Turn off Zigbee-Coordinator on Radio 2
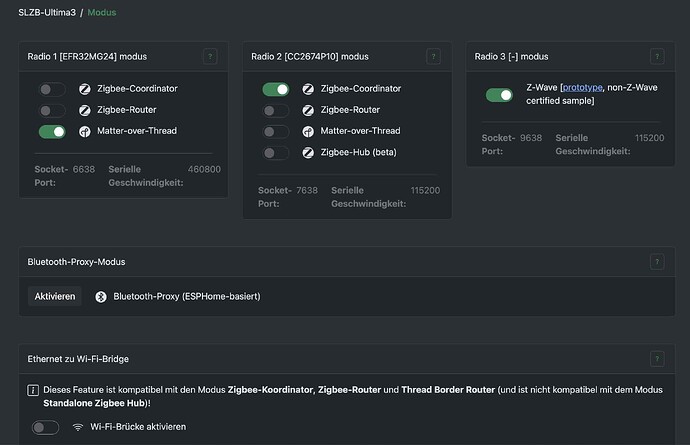 coord(276,89)
